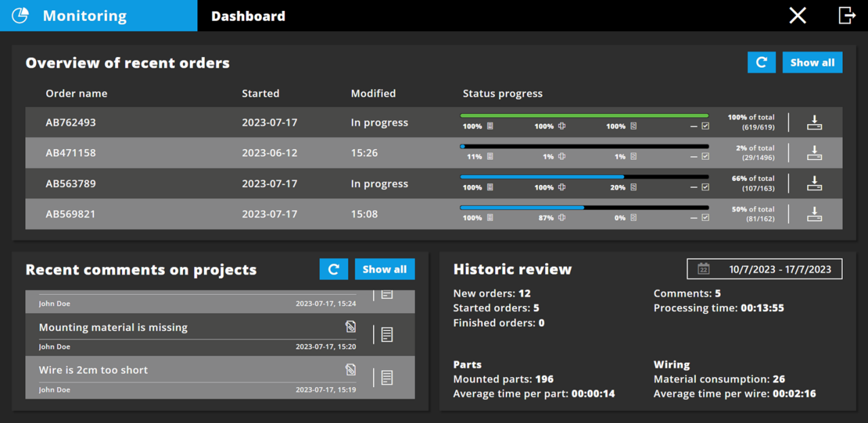Toggle the checkbox in the AB569821 status row

pyautogui.click(x=705, y=218)
